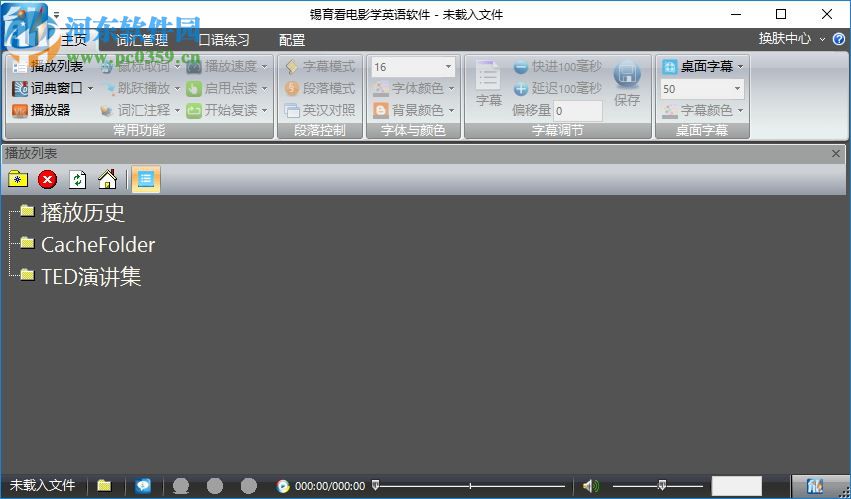Save subtitle adjustment with 保存
The width and height of the screenshot is (851, 499).
coord(627,83)
